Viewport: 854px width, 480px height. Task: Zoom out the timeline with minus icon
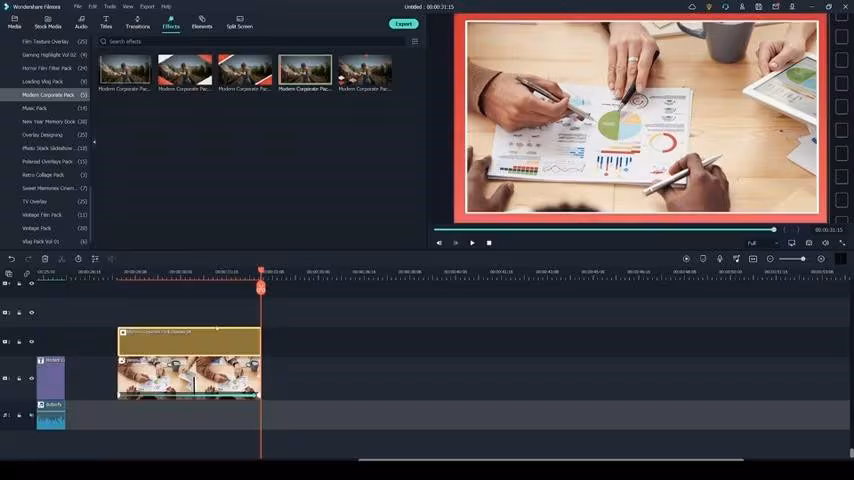click(x=770, y=259)
